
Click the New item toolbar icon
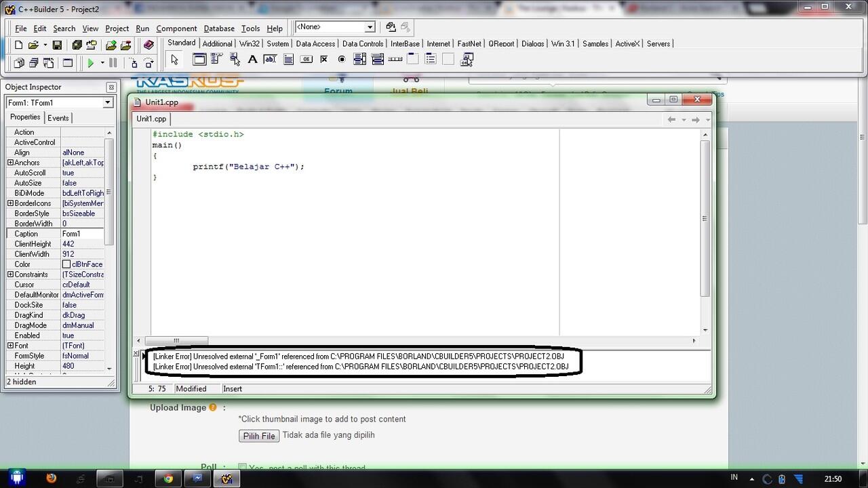coord(19,45)
